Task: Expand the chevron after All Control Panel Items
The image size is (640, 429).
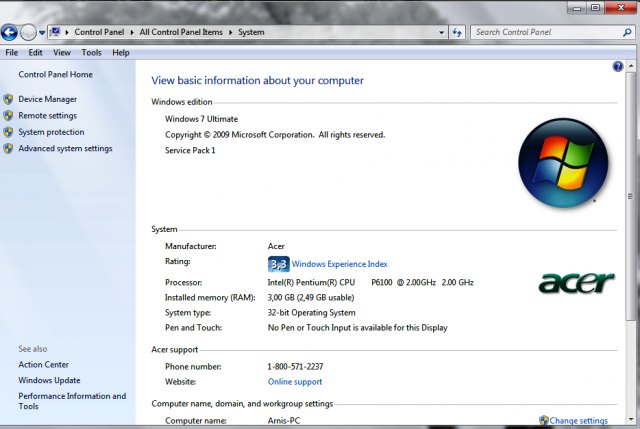Action: 231,32
